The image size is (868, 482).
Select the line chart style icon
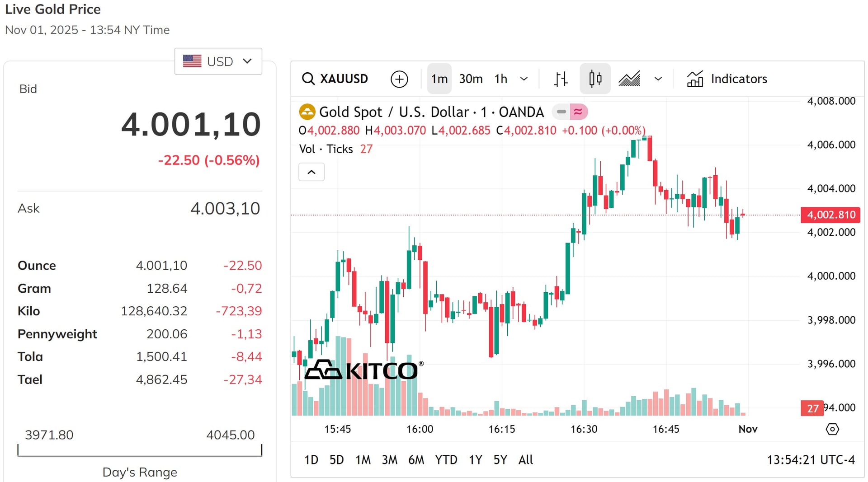(629, 79)
